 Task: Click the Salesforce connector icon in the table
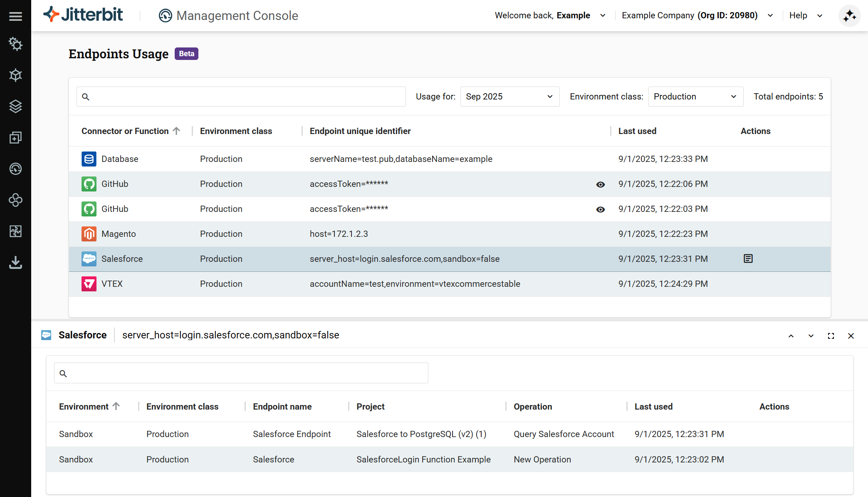coord(89,258)
